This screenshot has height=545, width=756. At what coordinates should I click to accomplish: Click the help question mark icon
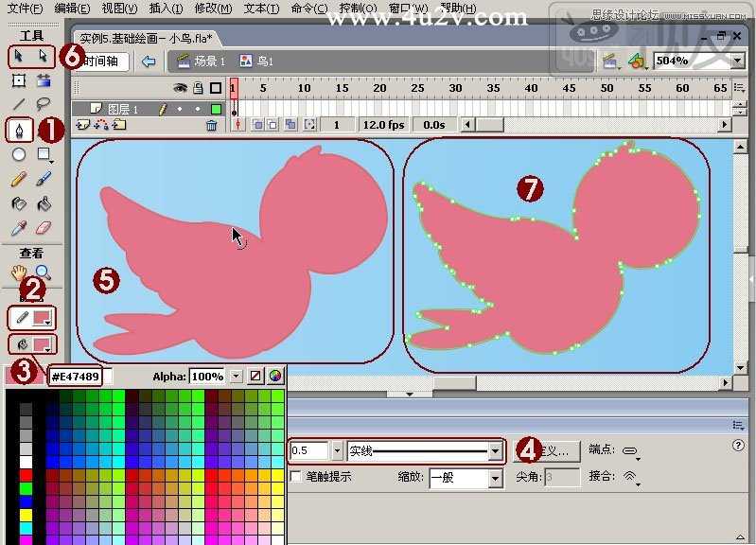click(x=738, y=445)
